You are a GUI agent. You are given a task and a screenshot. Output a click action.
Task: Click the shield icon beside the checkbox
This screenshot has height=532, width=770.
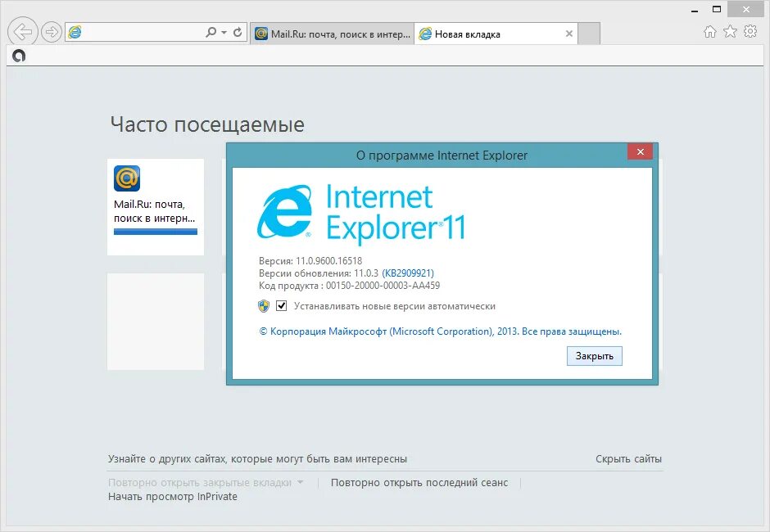coord(264,306)
